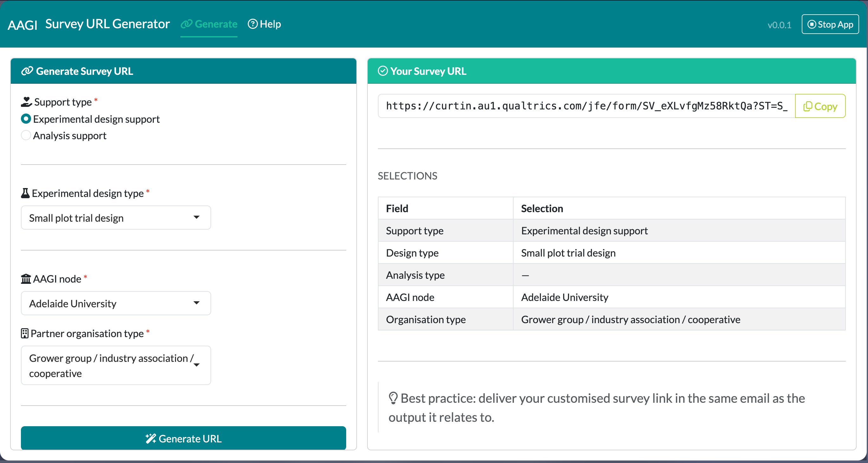The width and height of the screenshot is (868, 463).
Task: Expand the Small plot trial design dropdown
Action: pyautogui.click(x=116, y=218)
